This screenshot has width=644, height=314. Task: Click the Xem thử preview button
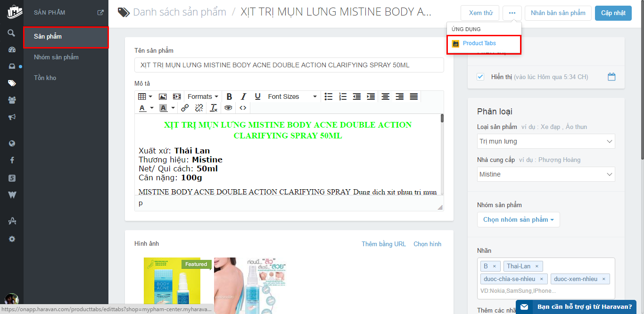(x=481, y=13)
